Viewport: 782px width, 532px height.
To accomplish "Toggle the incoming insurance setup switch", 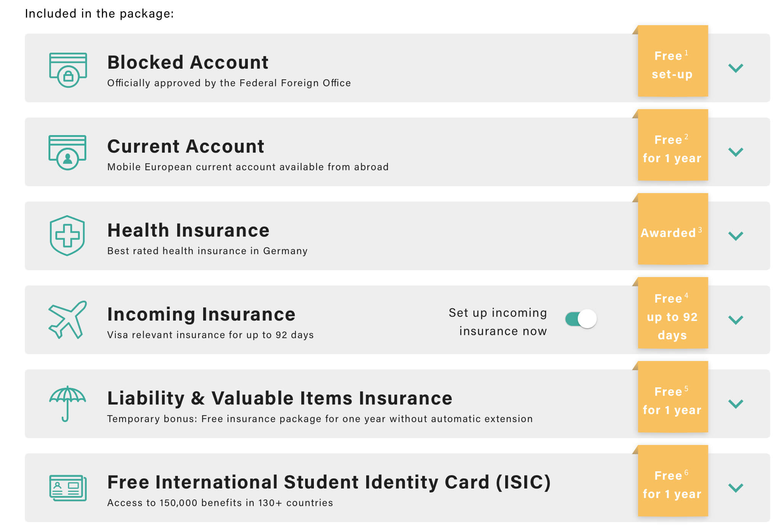I will pos(581,319).
